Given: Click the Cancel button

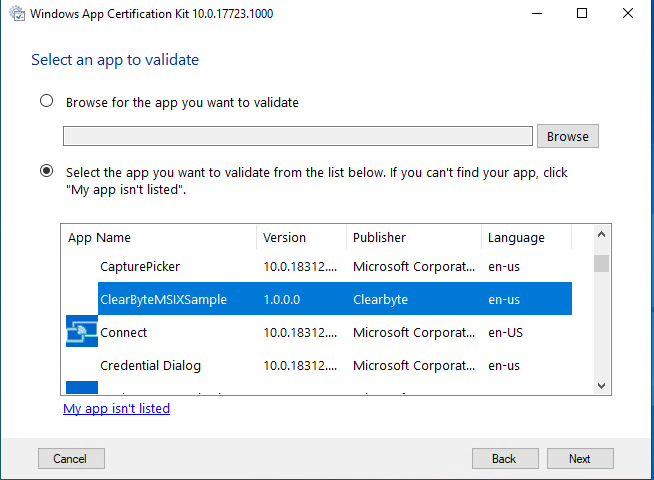Looking at the screenshot, I should (x=71, y=458).
